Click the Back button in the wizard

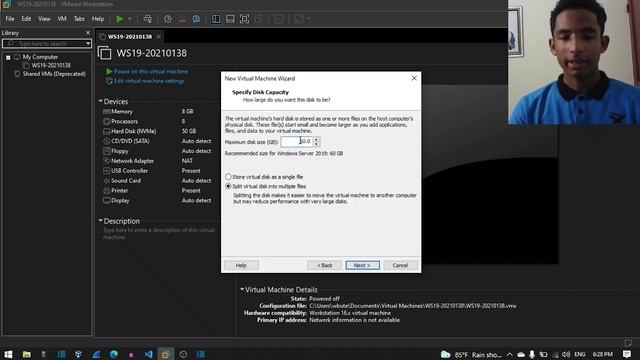pyautogui.click(x=324, y=265)
